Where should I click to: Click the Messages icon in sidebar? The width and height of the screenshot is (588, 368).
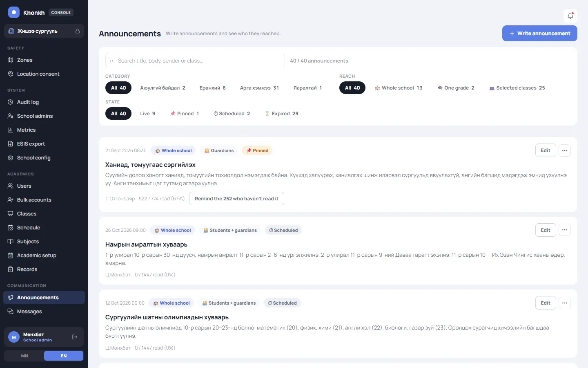[11, 312]
